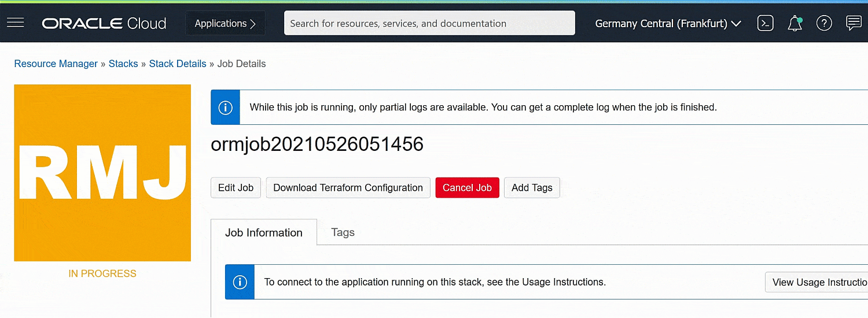This screenshot has width=868, height=318.
Task: Focus the resource search field
Action: 429,24
